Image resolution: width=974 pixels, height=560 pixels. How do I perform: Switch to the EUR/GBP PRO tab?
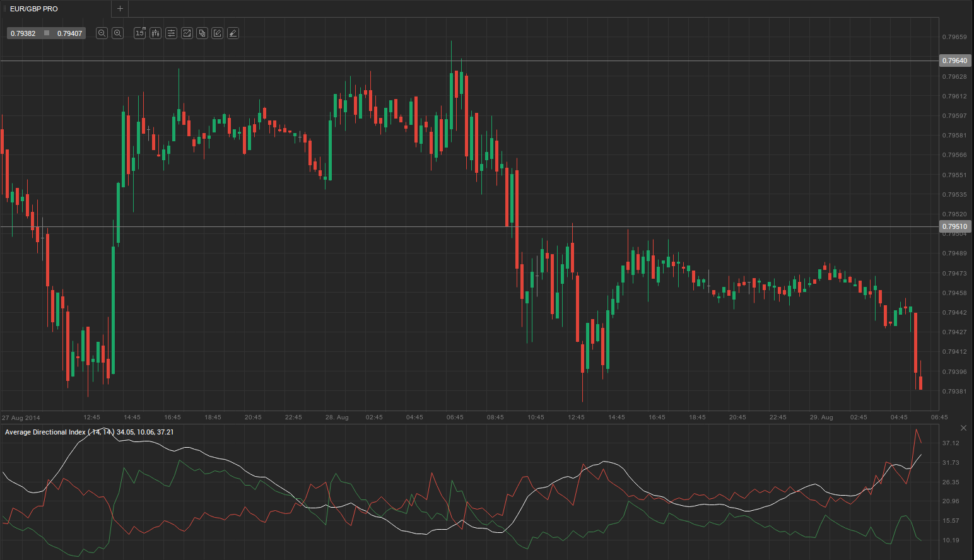[33, 9]
